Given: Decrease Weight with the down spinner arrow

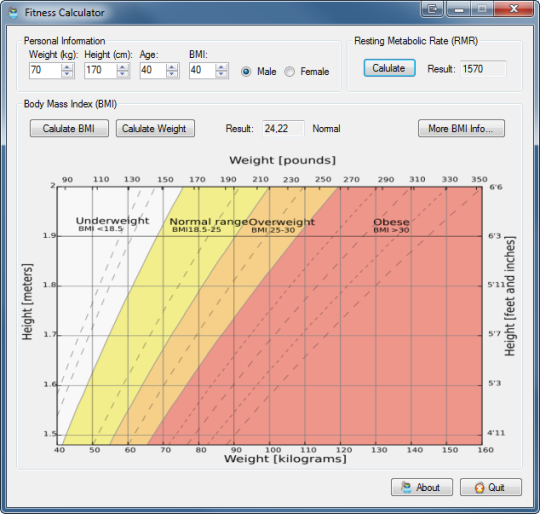Looking at the screenshot, I should (68, 74).
